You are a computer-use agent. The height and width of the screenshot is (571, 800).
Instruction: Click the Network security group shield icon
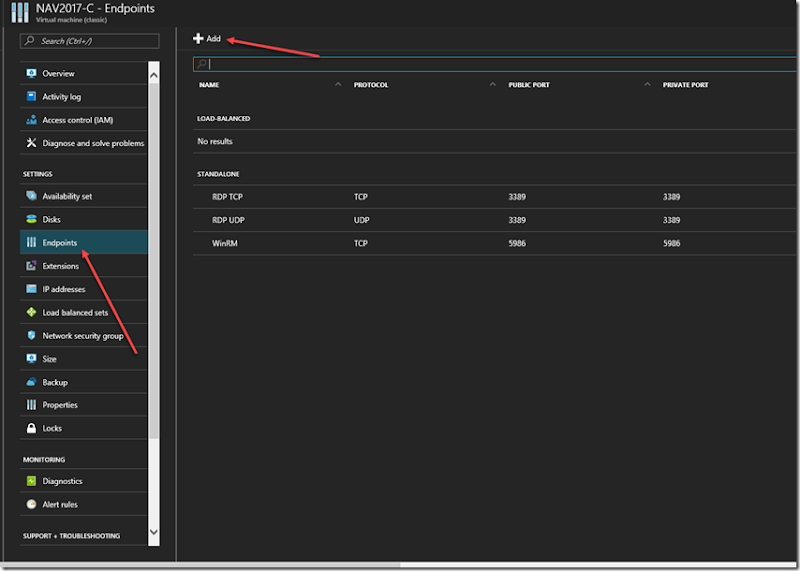31,335
